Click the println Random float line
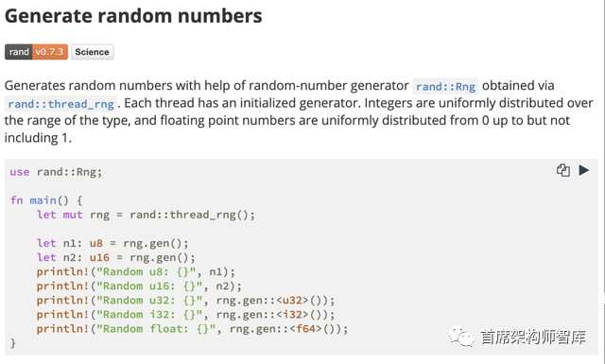The width and height of the screenshot is (605, 364). 192,329
